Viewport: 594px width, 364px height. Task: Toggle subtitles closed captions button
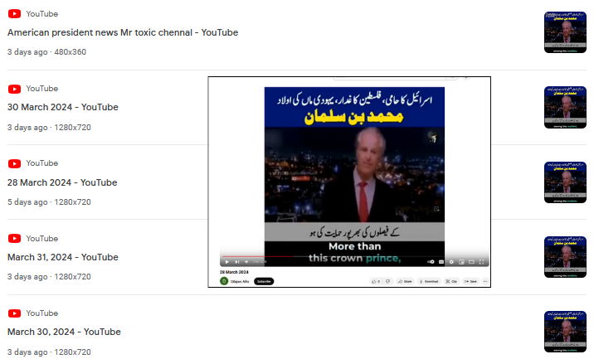tap(441, 262)
